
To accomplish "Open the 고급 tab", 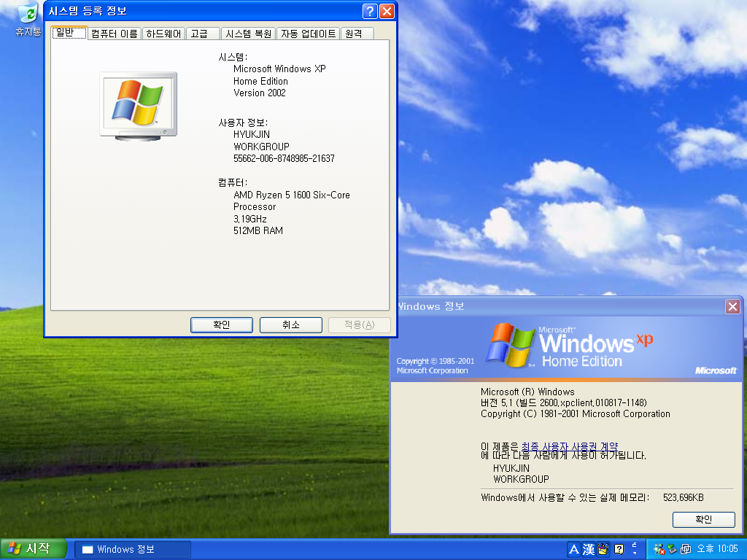I will coord(203,34).
